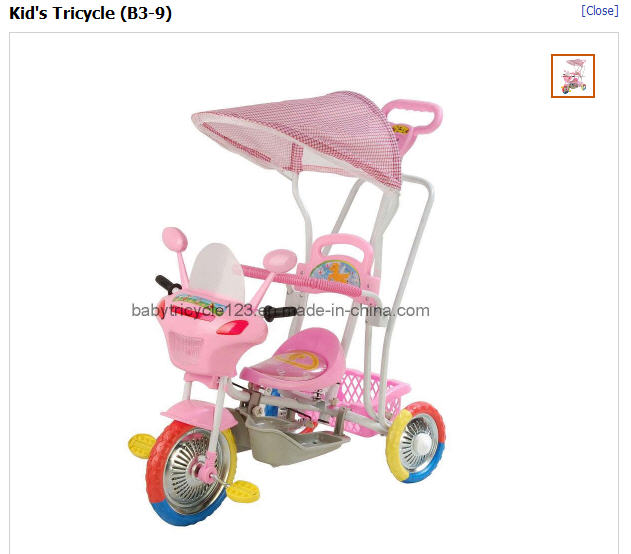
Task: Click the red headlight on front
Action: click(x=232, y=327)
